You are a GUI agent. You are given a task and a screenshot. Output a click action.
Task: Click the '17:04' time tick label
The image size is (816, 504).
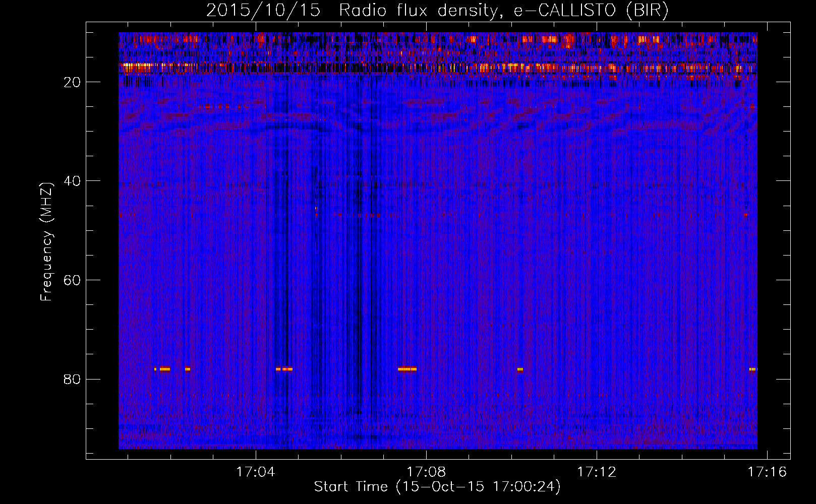(x=256, y=472)
